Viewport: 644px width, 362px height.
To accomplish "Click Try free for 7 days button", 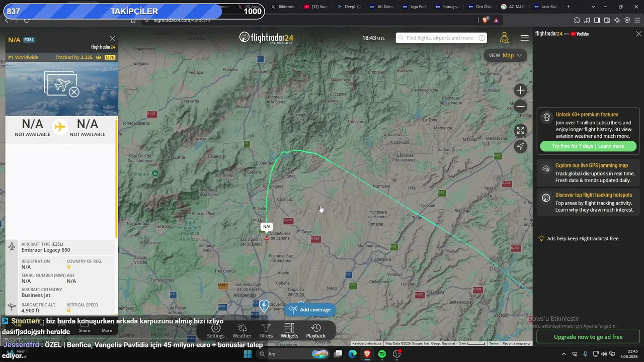I will (x=588, y=146).
